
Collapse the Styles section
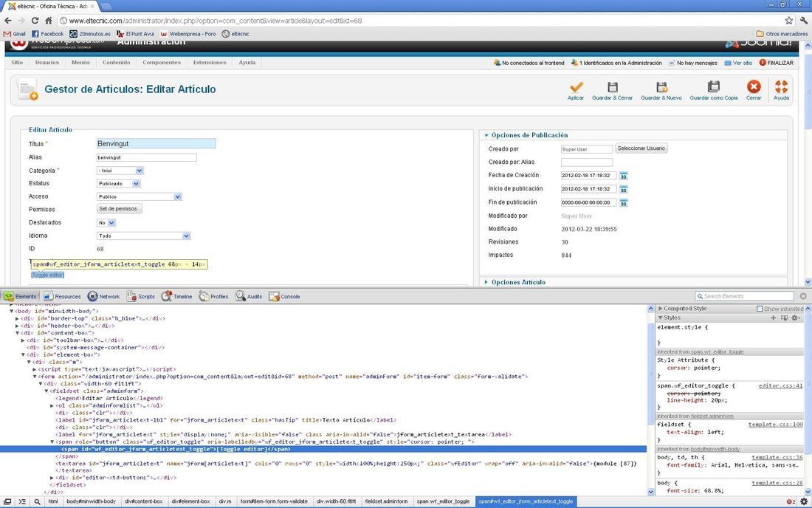(660, 318)
